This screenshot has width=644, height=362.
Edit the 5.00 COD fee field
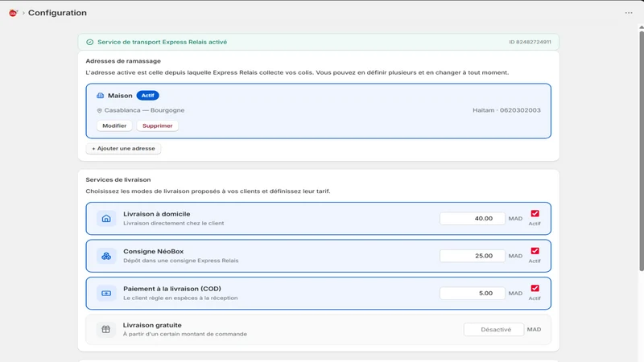click(473, 293)
